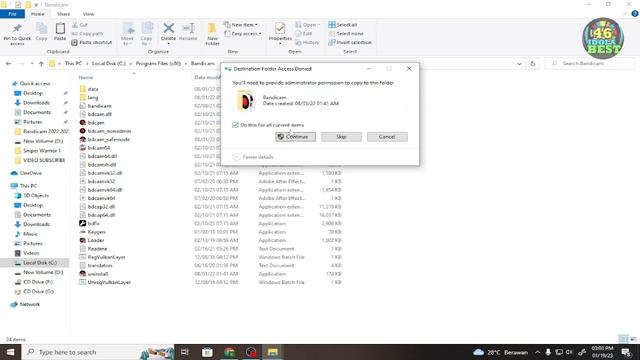Click Paste shortcut in ribbon
The height and width of the screenshot is (360, 640).
click(92, 42)
